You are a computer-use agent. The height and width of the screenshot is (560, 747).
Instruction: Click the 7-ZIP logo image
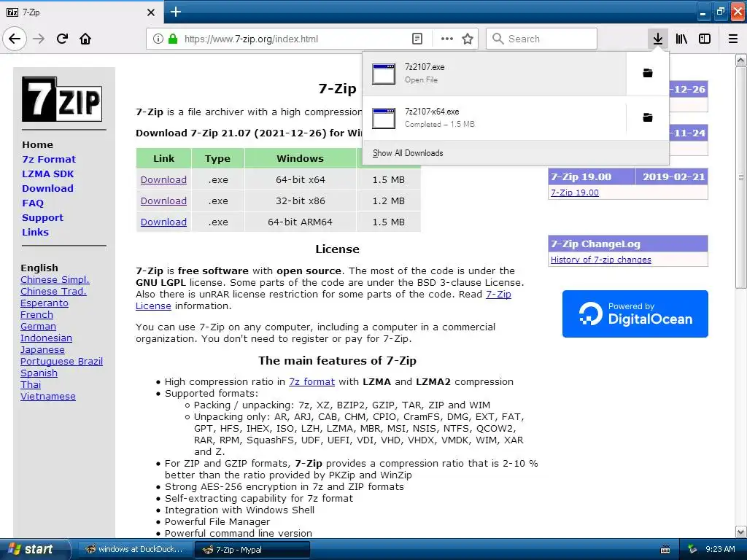pyautogui.click(x=62, y=99)
